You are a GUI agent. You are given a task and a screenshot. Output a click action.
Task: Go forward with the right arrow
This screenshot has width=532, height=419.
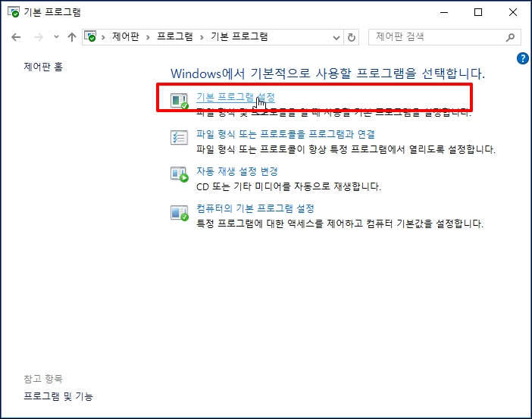click(x=39, y=37)
